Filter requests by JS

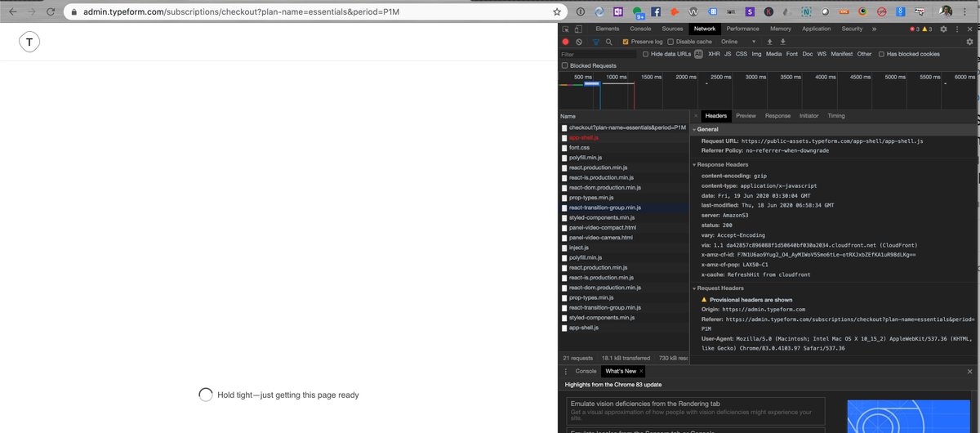(x=728, y=54)
